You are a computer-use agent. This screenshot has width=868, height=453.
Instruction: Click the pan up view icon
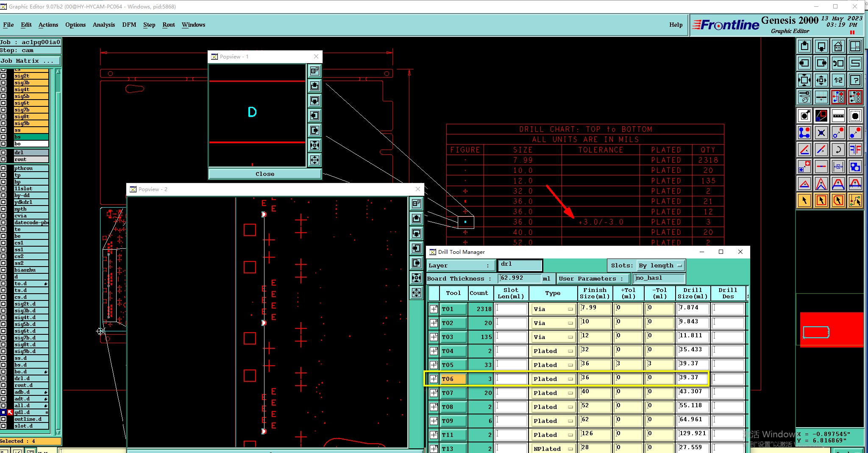[x=804, y=46]
